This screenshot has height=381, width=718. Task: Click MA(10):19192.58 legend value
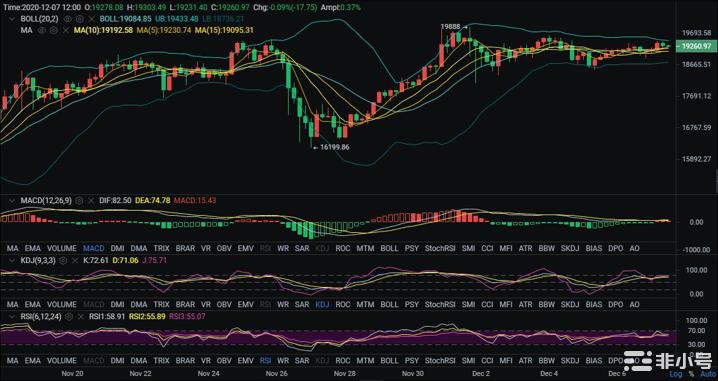103,30
